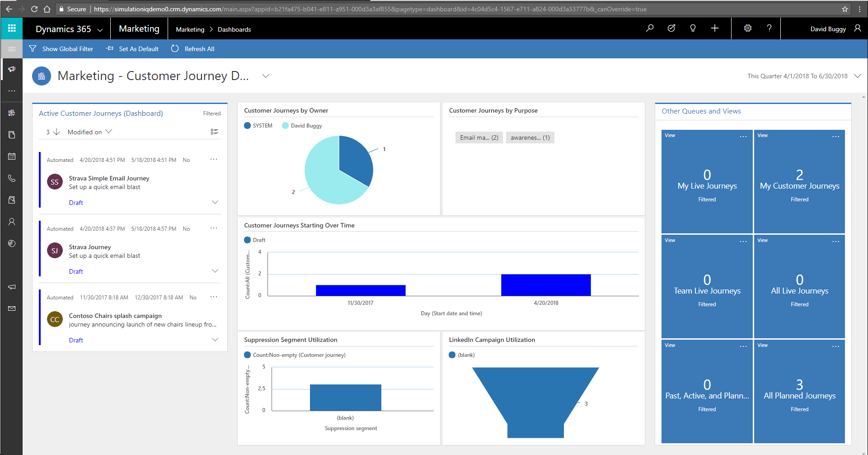
Task: Click Show Global Filter command
Action: (61, 49)
